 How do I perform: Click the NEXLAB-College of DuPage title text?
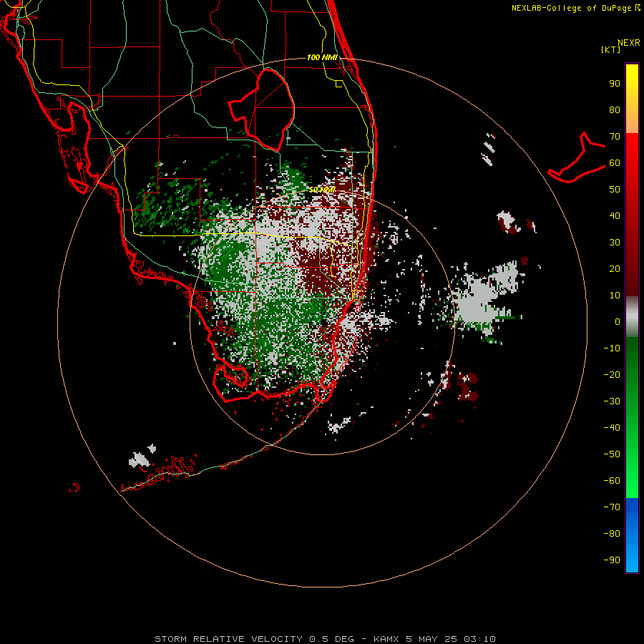coord(575,8)
